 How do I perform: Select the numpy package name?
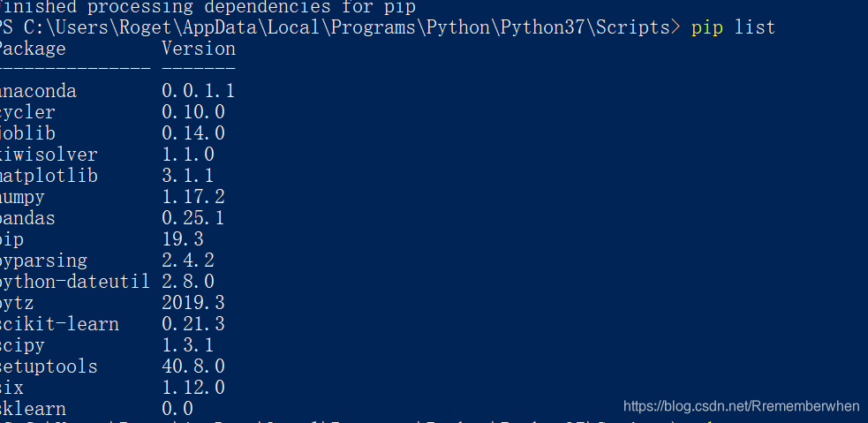pos(22,198)
